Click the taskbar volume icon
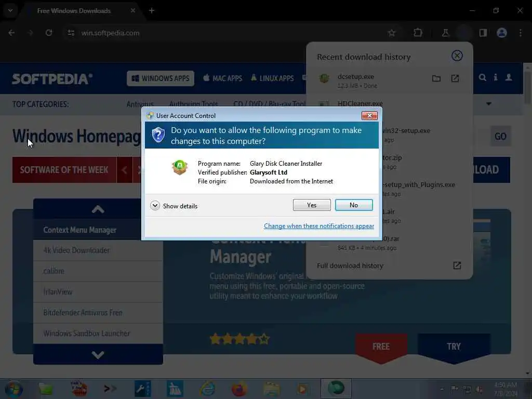The width and height of the screenshot is (532, 399). pyautogui.click(x=479, y=389)
